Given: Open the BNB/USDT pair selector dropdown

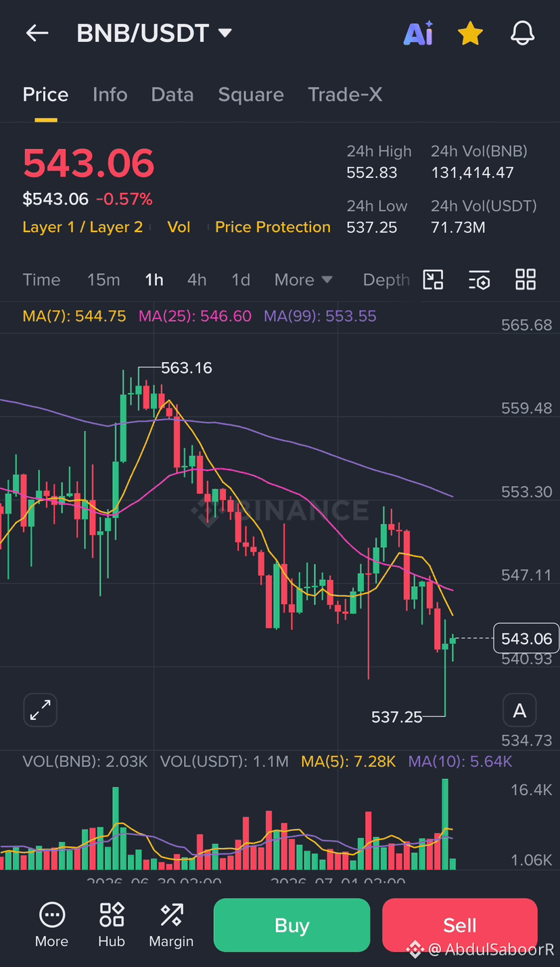Looking at the screenshot, I should click(x=154, y=33).
